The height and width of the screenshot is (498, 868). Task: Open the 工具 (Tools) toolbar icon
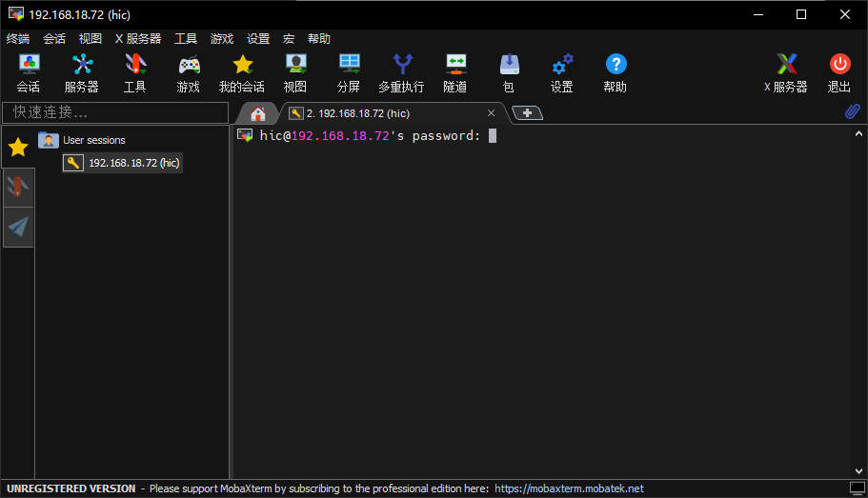(x=135, y=72)
